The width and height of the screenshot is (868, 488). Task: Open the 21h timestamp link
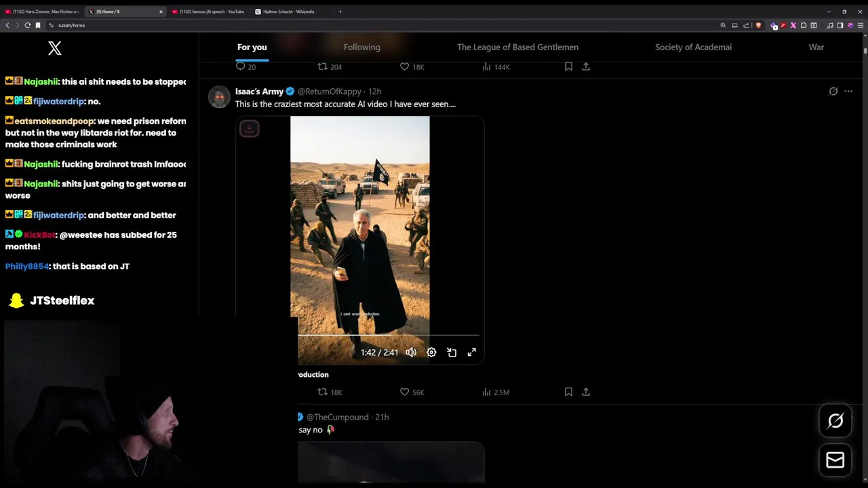[x=382, y=417]
